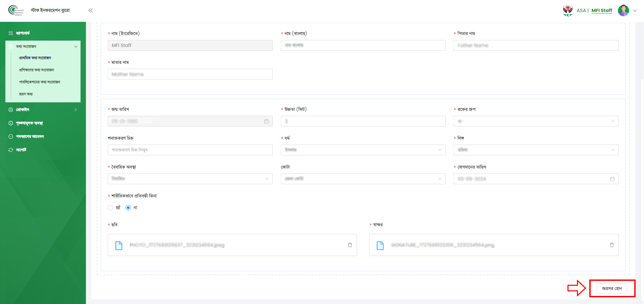This screenshot has height=304, width=644.
Task: Click the uploaded SIGNATURE png file name
Action: [x=442, y=245]
